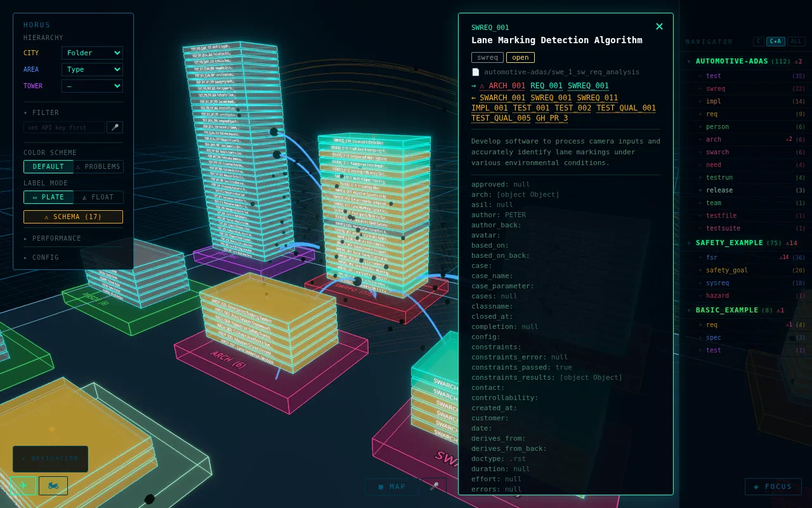
Task: Open the AREA hierarchy dropdown
Action: [92, 69]
